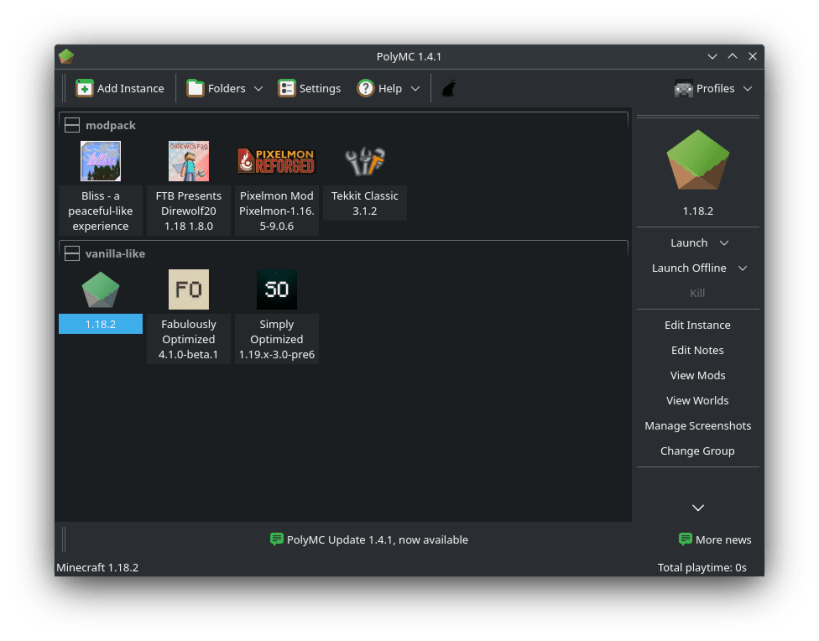Click the Help question mark icon
Viewport: 819px width, 641px height.
[365, 88]
